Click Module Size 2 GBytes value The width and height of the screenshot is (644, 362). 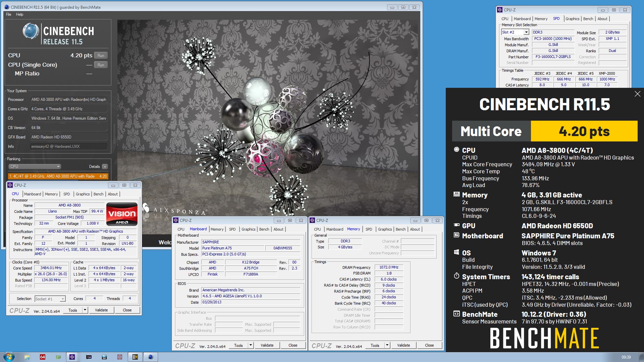coord(612,33)
